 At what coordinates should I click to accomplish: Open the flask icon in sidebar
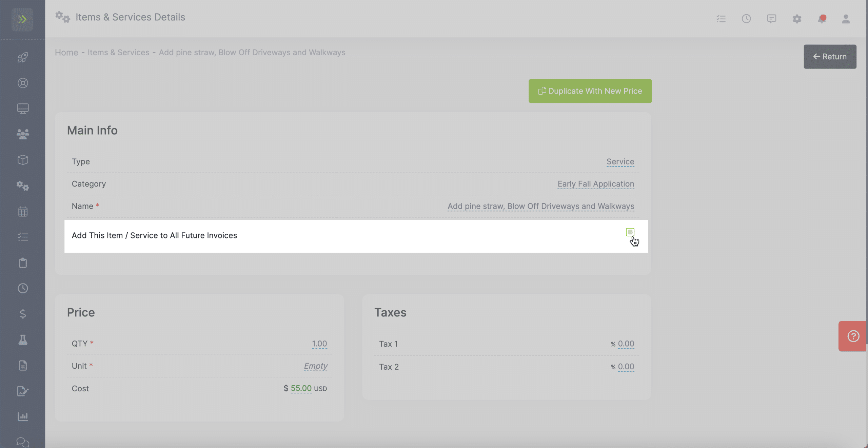tap(23, 340)
